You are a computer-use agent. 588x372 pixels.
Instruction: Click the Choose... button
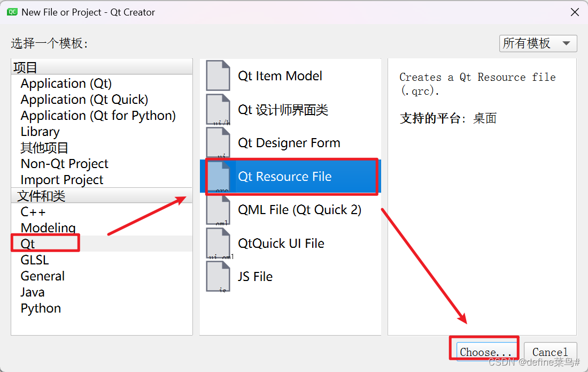486,352
